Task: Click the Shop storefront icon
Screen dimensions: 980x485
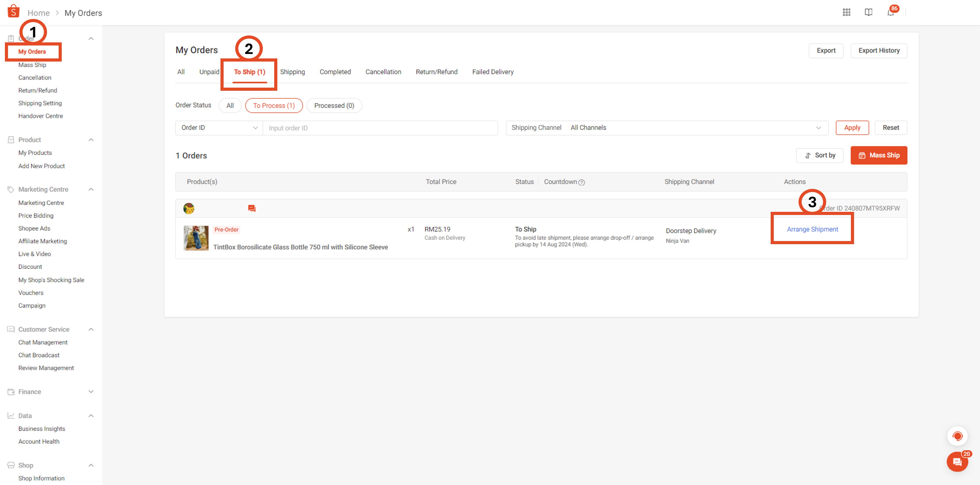Action: click(x=11, y=465)
